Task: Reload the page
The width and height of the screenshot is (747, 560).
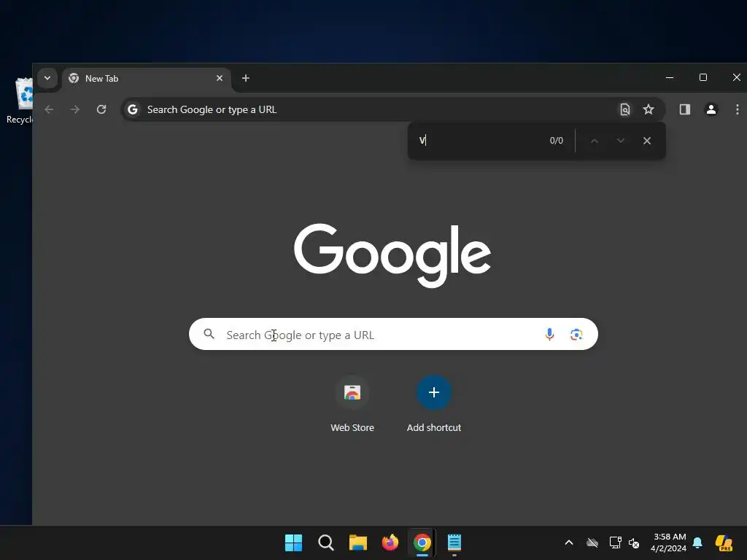Action: (101, 109)
